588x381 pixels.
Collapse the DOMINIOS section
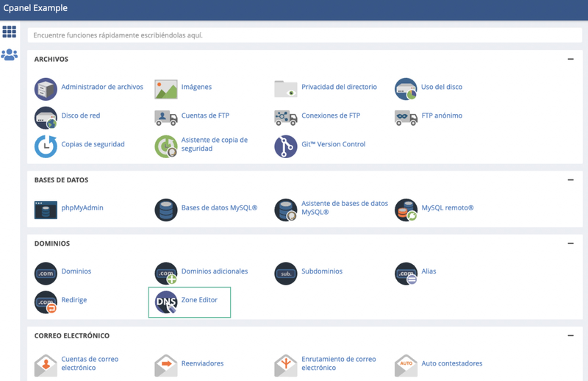point(570,243)
